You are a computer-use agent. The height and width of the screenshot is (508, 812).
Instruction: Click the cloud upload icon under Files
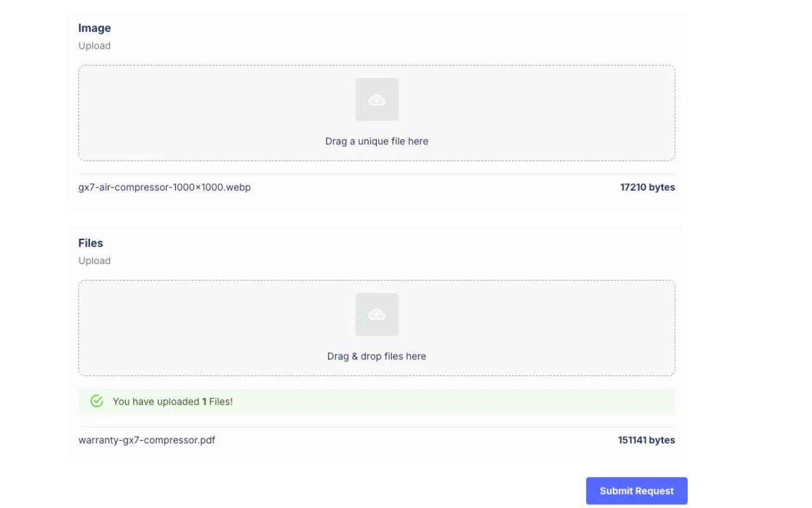(377, 314)
